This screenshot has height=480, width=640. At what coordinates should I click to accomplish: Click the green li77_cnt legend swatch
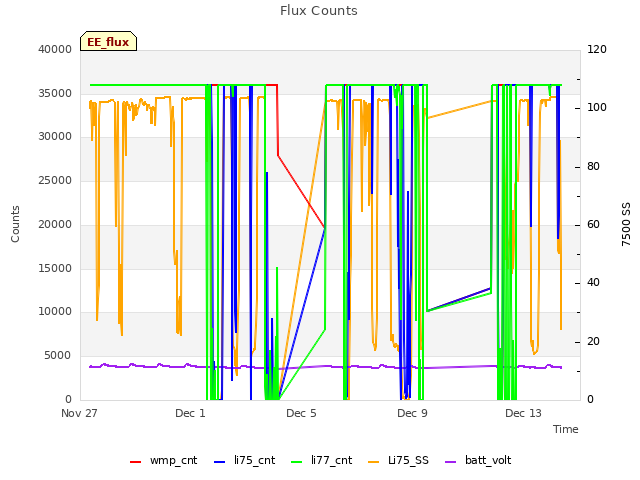296,462
